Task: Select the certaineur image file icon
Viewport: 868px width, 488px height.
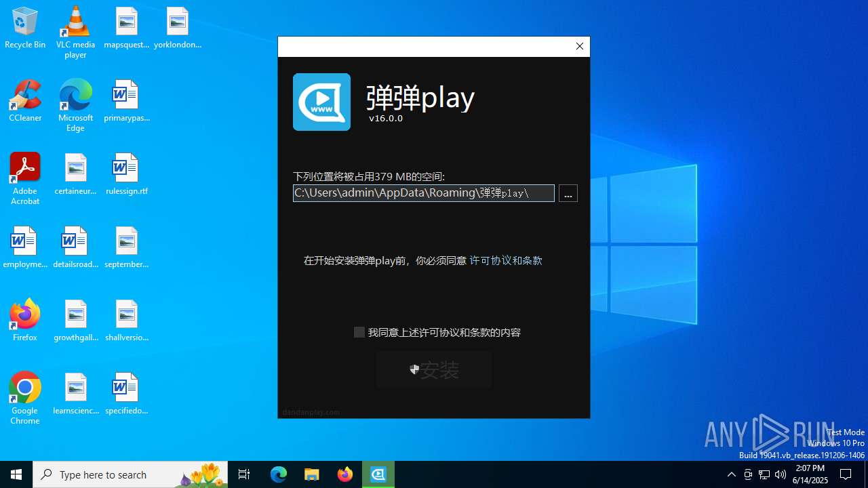Action: click(x=75, y=175)
